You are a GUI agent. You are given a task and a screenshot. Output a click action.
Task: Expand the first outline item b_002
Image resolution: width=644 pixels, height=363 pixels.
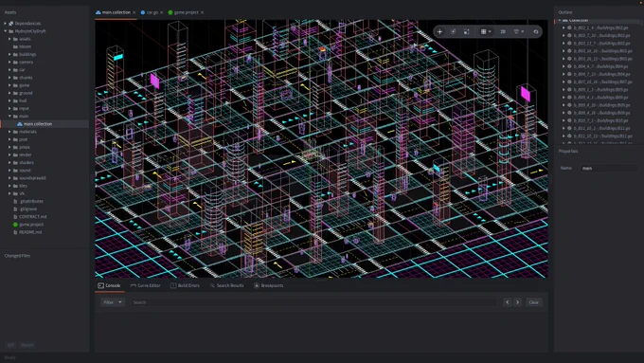pyautogui.click(x=563, y=27)
